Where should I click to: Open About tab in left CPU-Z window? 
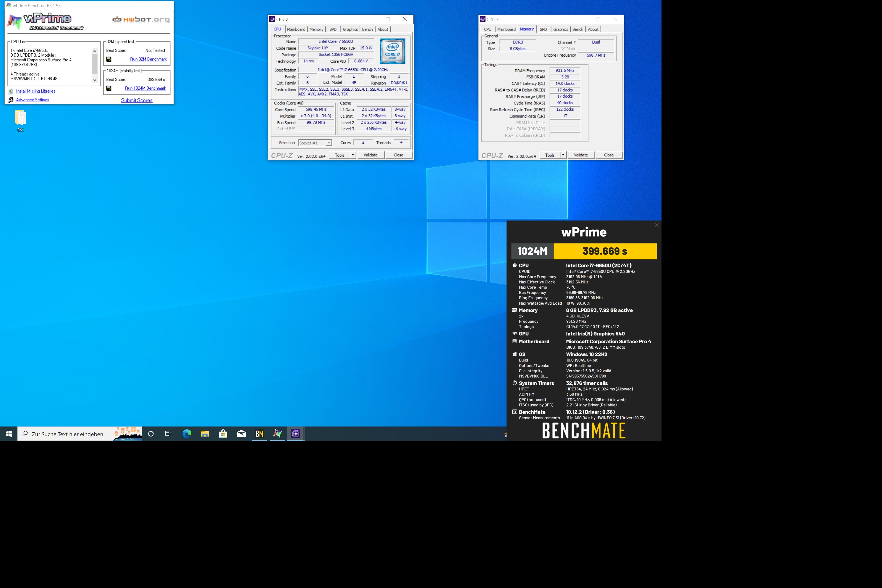click(x=383, y=29)
